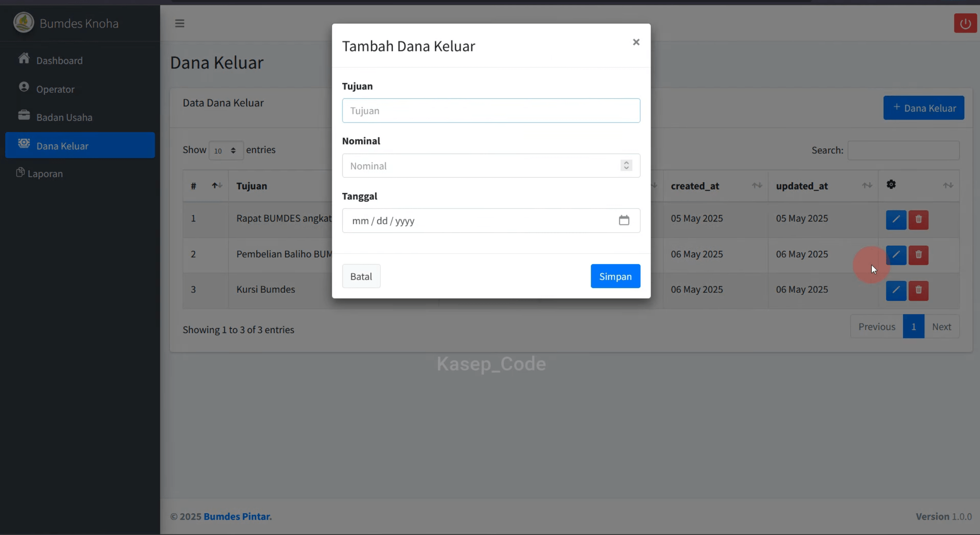Go to Next page
This screenshot has width=980, height=535.
(942, 327)
